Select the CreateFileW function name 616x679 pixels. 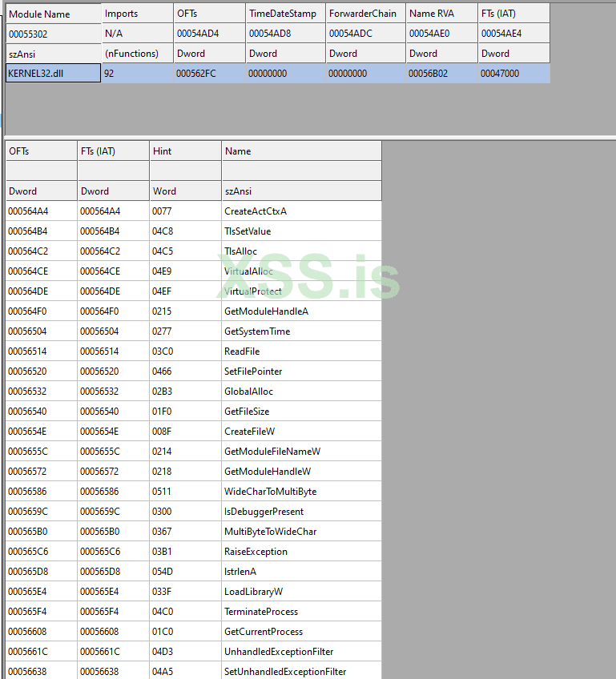pos(249,432)
